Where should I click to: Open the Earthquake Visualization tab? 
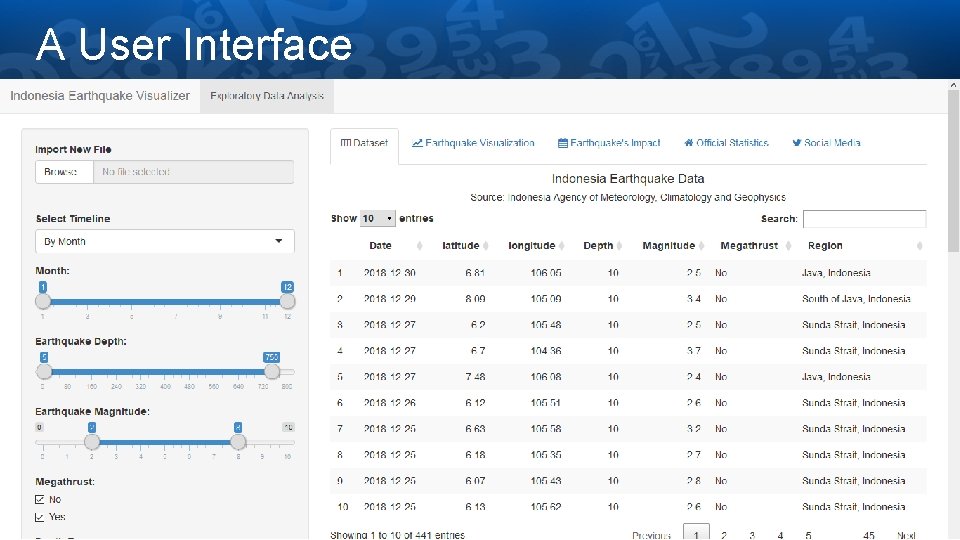[x=473, y=143]
